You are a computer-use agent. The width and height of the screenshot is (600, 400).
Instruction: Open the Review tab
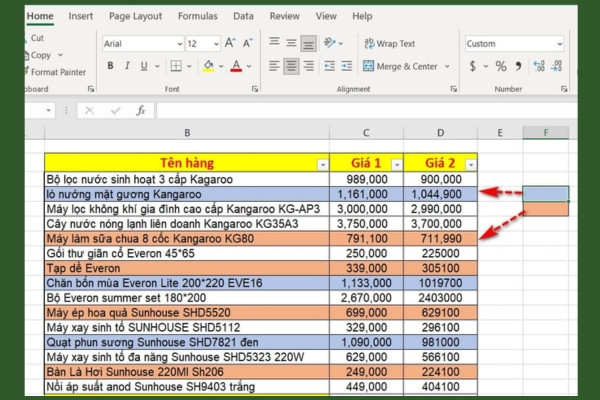285,16
